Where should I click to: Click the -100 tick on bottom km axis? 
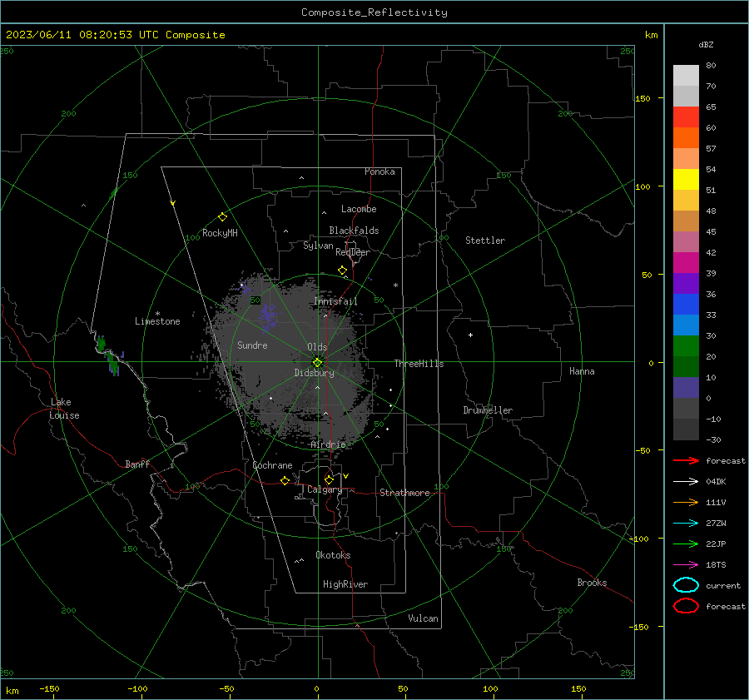[x=137, y=689]
